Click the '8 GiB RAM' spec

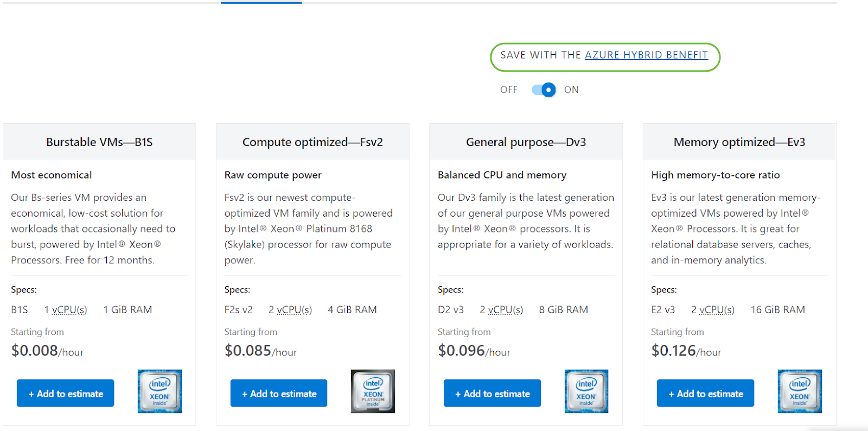click(x=564, y=309)
